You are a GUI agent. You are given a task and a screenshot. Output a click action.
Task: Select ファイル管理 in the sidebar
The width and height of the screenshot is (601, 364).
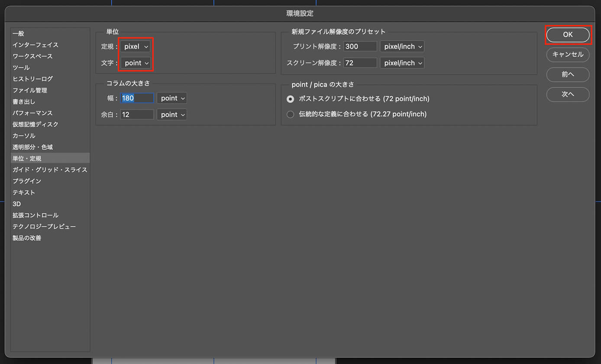pos(50,90)
